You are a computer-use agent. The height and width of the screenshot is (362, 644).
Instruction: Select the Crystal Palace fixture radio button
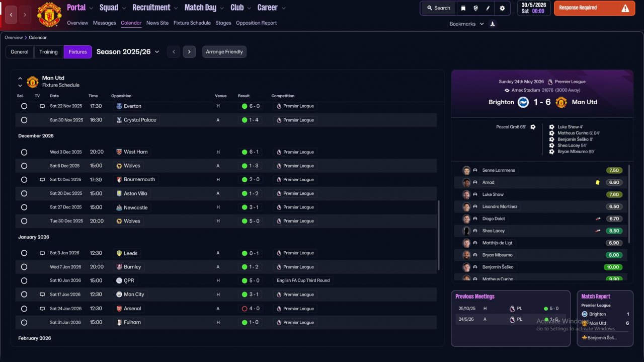point(24,120)
